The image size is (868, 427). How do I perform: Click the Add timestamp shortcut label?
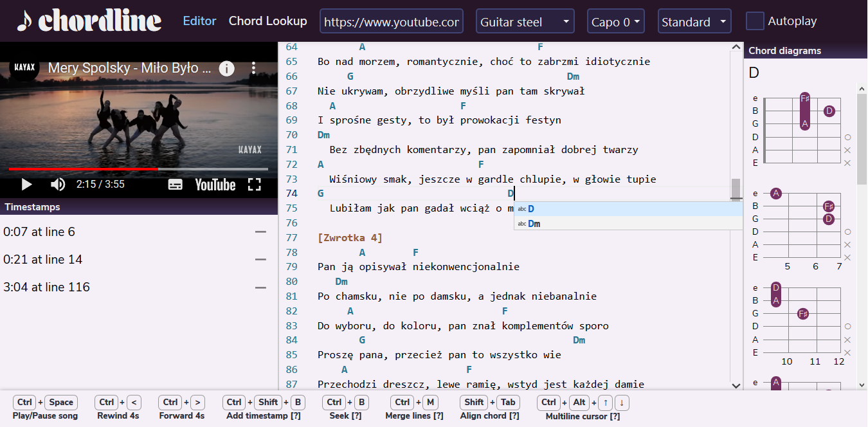(x=264, y=416)
